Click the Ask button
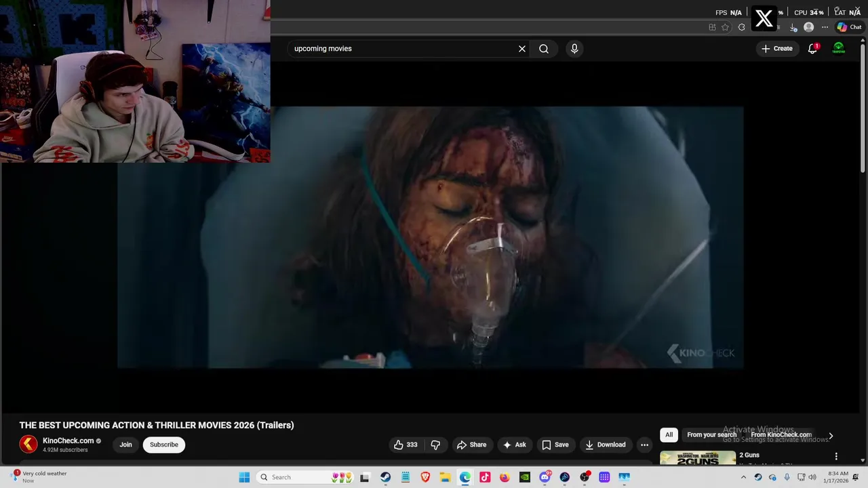Viewport: 868px width, 488px height. pos(515,445)
